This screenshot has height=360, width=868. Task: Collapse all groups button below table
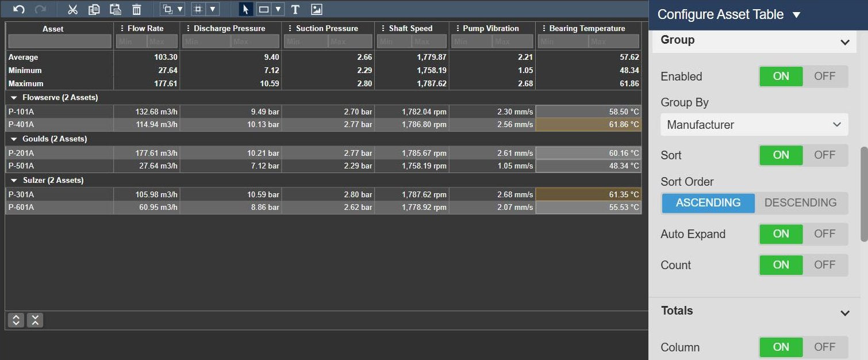coord(35,320)
